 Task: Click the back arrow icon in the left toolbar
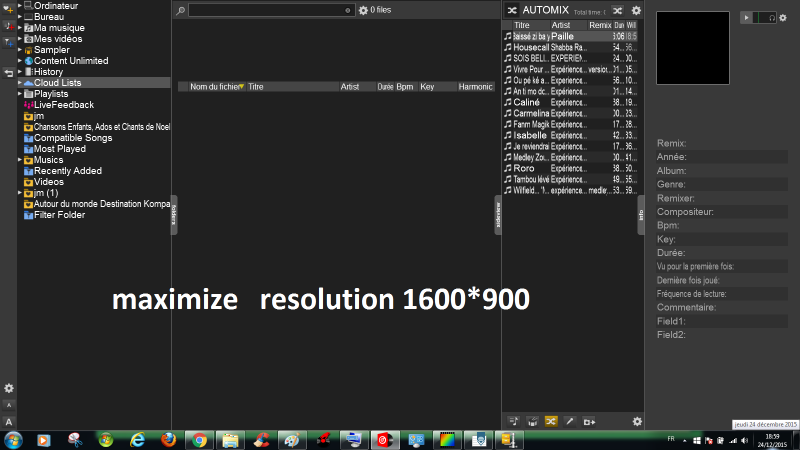(8, 73)
